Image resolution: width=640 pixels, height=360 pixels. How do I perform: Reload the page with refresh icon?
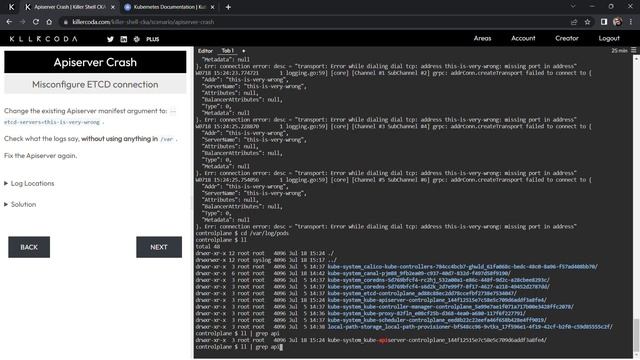36,22
